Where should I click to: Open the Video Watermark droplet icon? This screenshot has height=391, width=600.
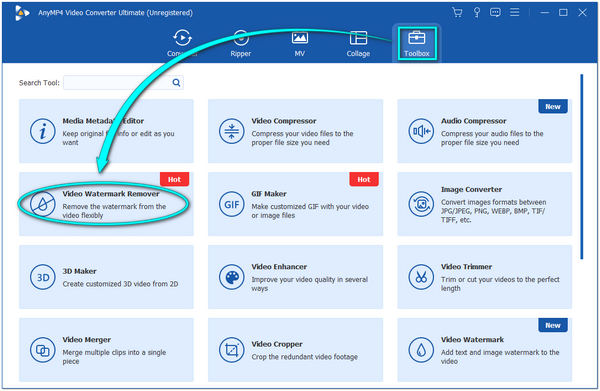[x=421, y=350]
